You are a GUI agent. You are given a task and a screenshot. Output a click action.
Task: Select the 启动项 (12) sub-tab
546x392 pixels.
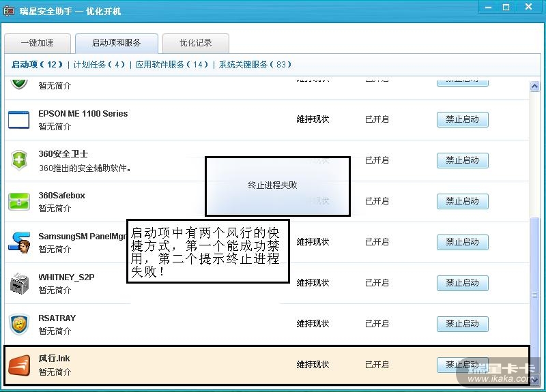[37, 64]
